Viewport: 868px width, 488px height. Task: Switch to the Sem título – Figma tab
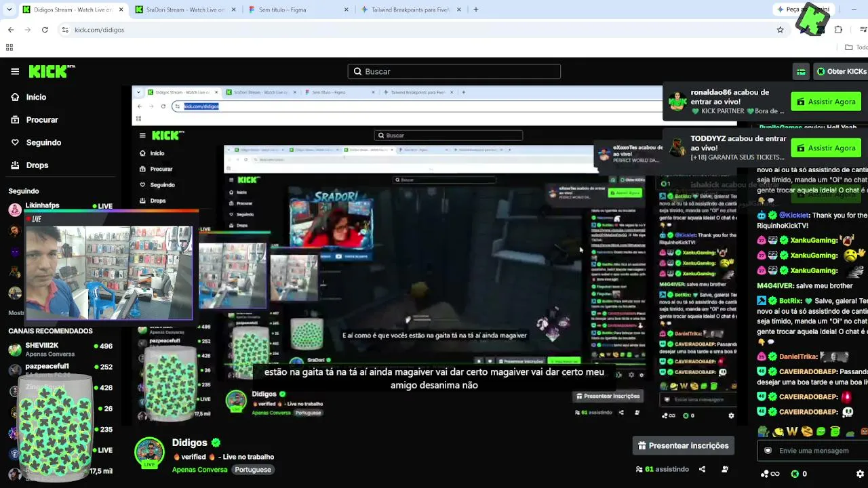298,9
